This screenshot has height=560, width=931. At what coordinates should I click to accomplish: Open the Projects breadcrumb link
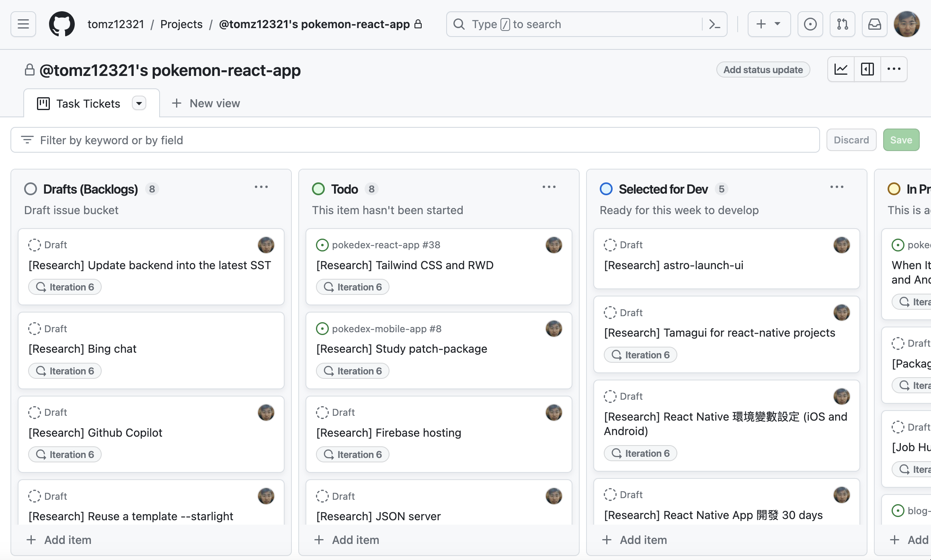(181, 24)
